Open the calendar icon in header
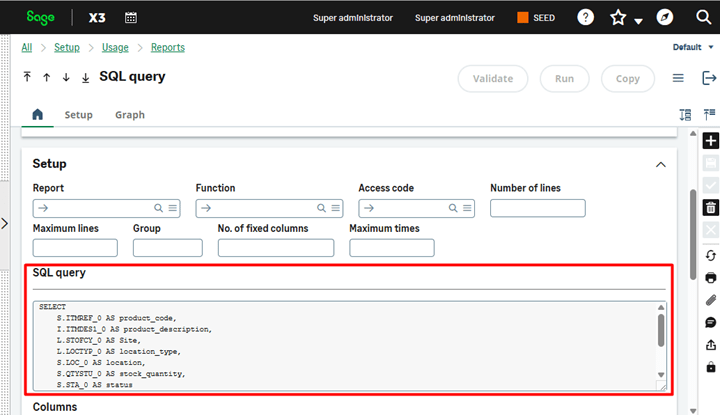The height and width of the screenshot is (415, 720). 131,17
